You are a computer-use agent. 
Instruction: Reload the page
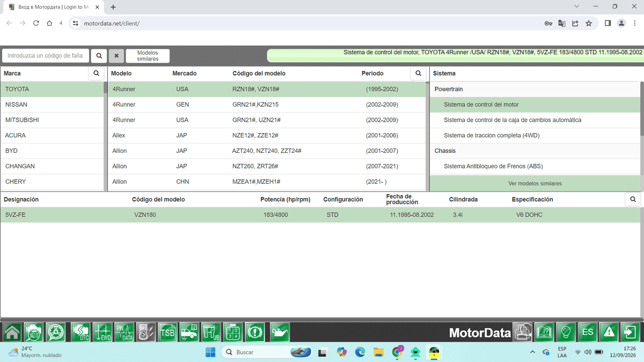(36, 23)
